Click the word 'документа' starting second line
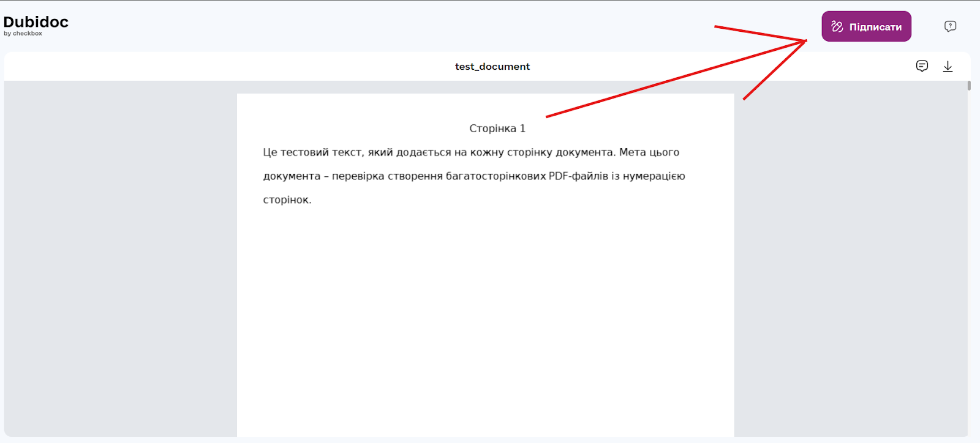This screenshot has width=980, height=443. (292, 176)
